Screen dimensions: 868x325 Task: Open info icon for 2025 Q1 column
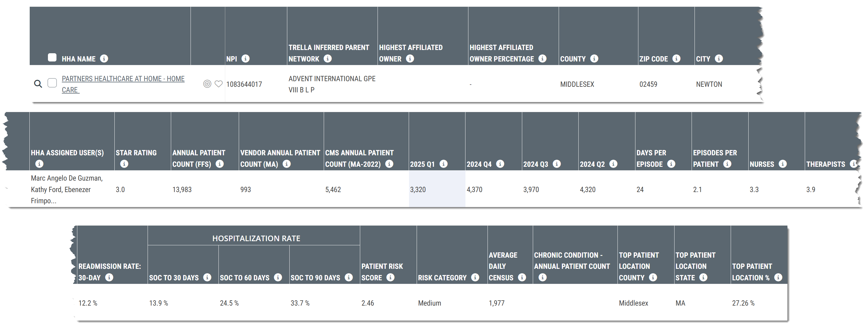443,164
